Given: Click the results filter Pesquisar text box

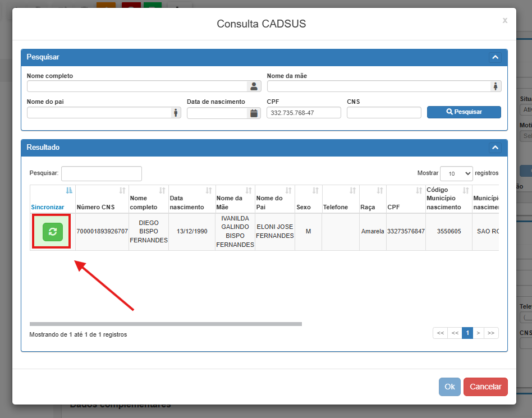Looking at the screenshot, I should [x=102, y=173].
